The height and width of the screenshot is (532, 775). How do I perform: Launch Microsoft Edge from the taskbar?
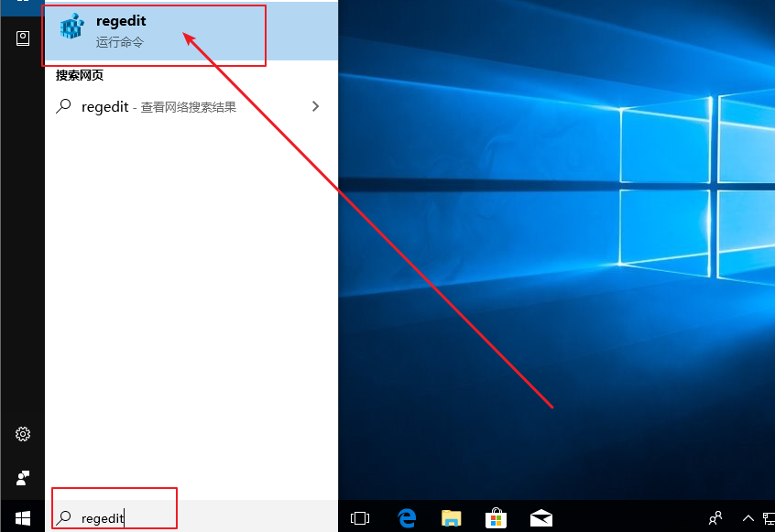pyautogui.click(x=407, y=517)
